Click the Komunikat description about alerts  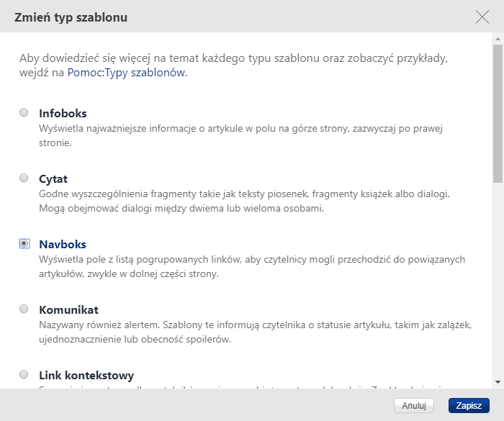pos(255,332)
